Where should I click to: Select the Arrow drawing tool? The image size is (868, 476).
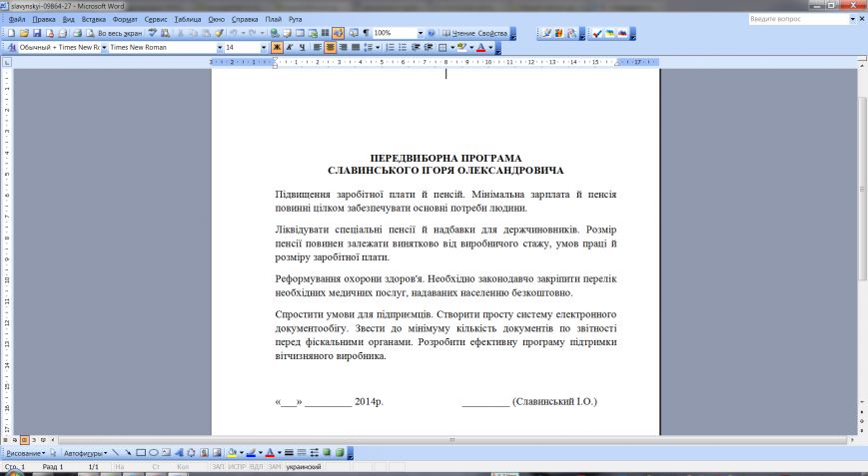coord(128,453)
